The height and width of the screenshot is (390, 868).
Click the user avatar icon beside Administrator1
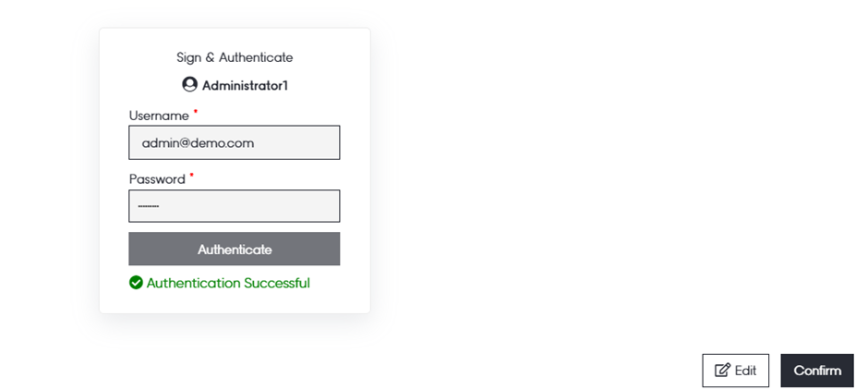pyautogui.click(x=190, y=85)
